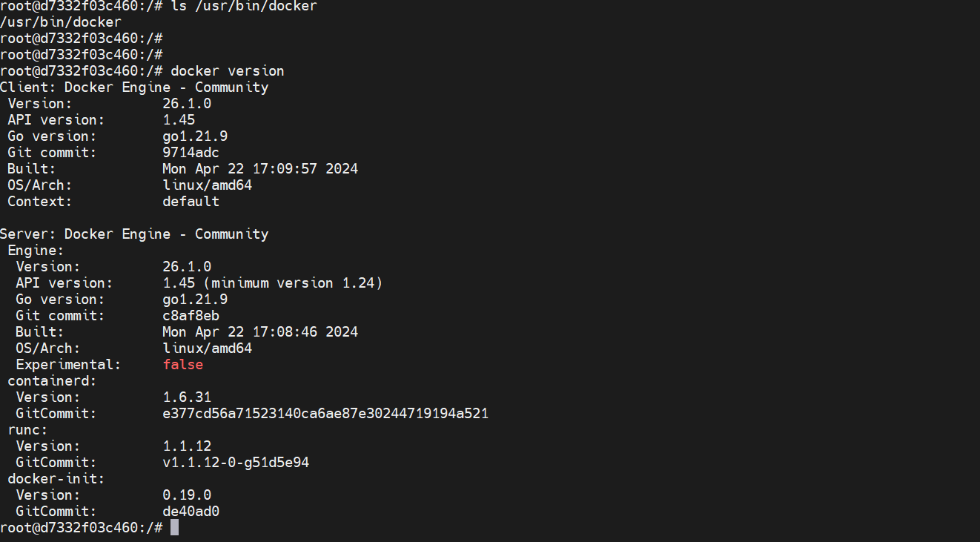Click the client Built date 17:09:57
This screenshot has width=980, height=542.
coord(260,169)
